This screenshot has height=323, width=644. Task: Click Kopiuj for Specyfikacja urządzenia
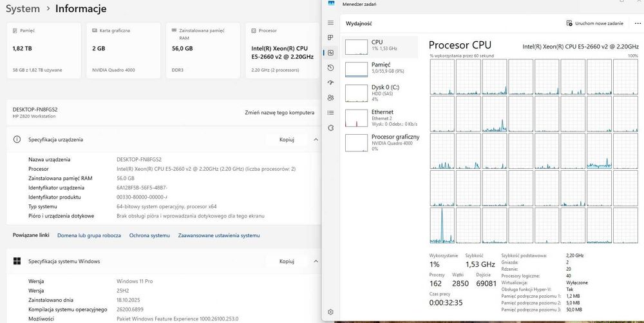pos(287,139)
